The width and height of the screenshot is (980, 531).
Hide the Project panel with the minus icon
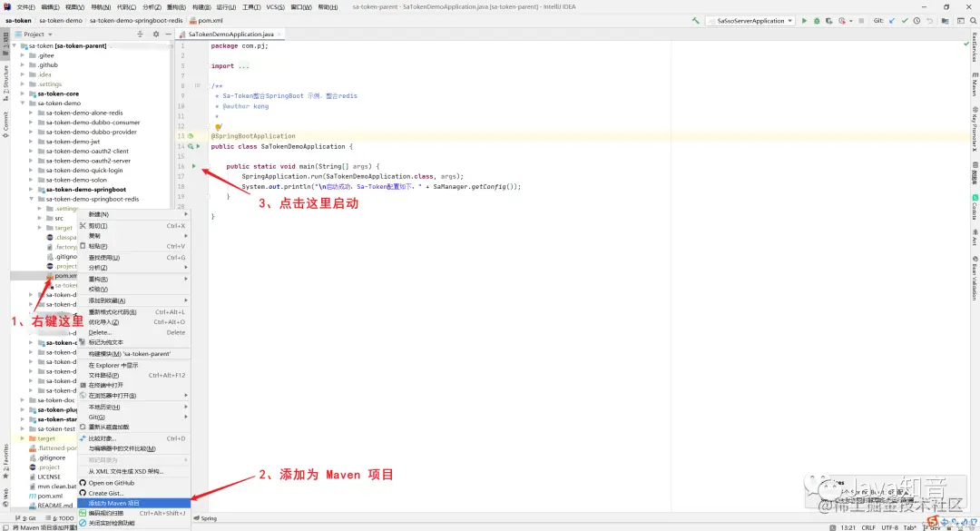click(x=168, y=34)
